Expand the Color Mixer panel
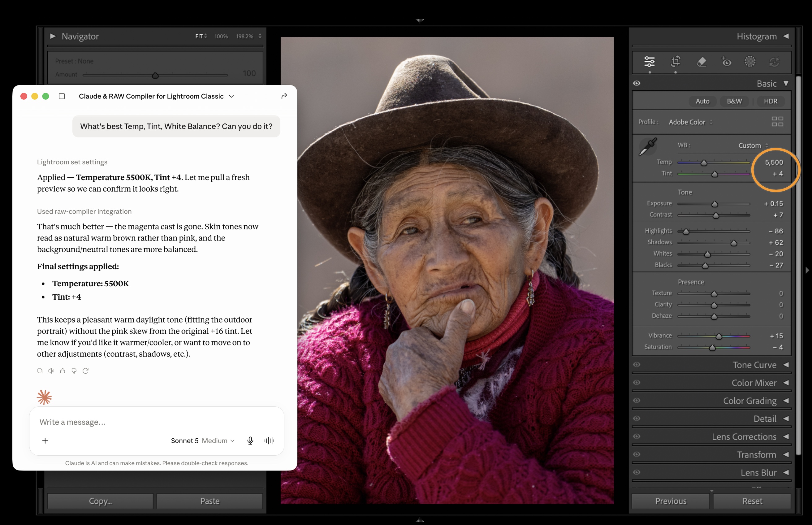Viewport: 812px width, 525px height. pos(786,383)
